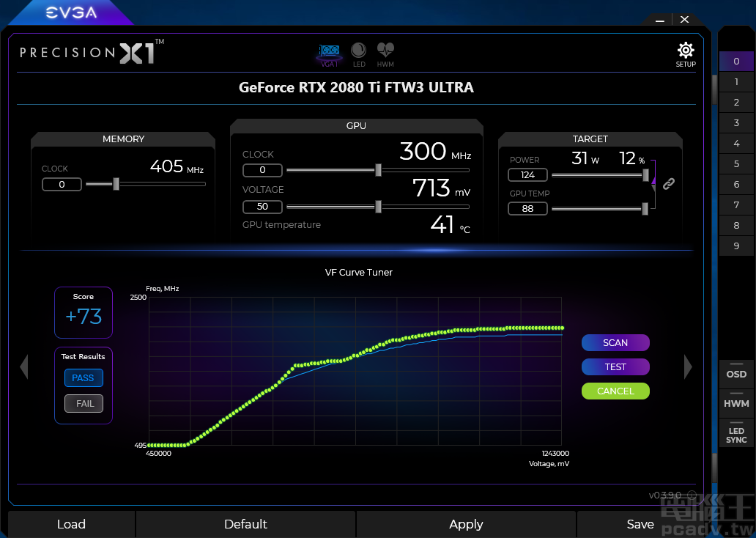Click the GeForce RTX 2080 Ti FTW3 ULTRA title
Viewport: 756px width, 538px height.
click(356, 87)
